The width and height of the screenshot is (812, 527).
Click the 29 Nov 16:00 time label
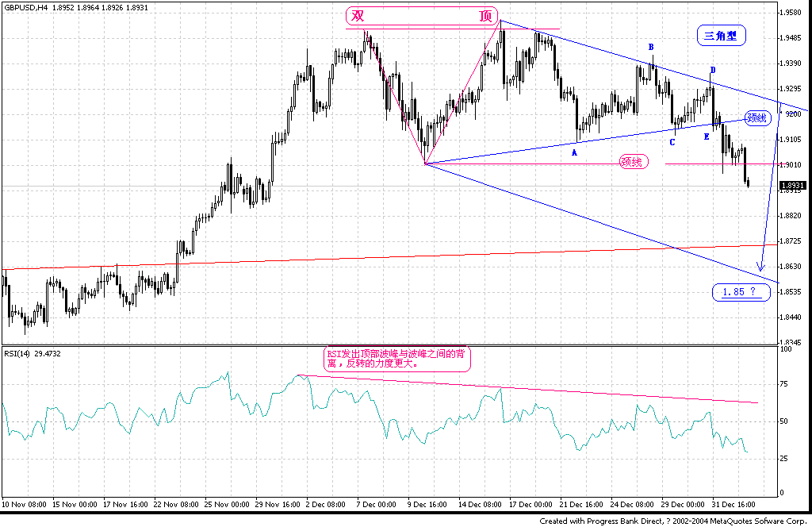(x=278, y=504)
